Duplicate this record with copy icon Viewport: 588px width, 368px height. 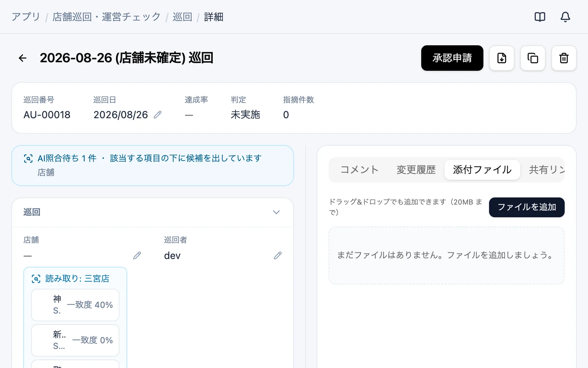(533, 58)
